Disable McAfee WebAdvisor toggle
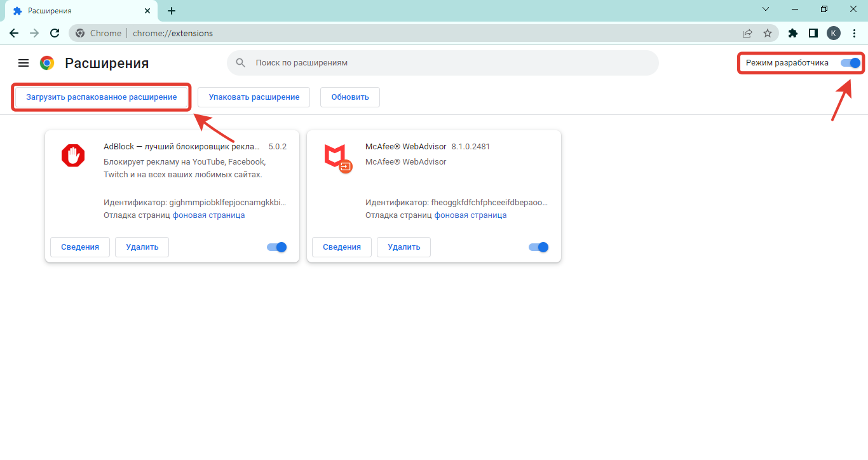 click(539, 247)
